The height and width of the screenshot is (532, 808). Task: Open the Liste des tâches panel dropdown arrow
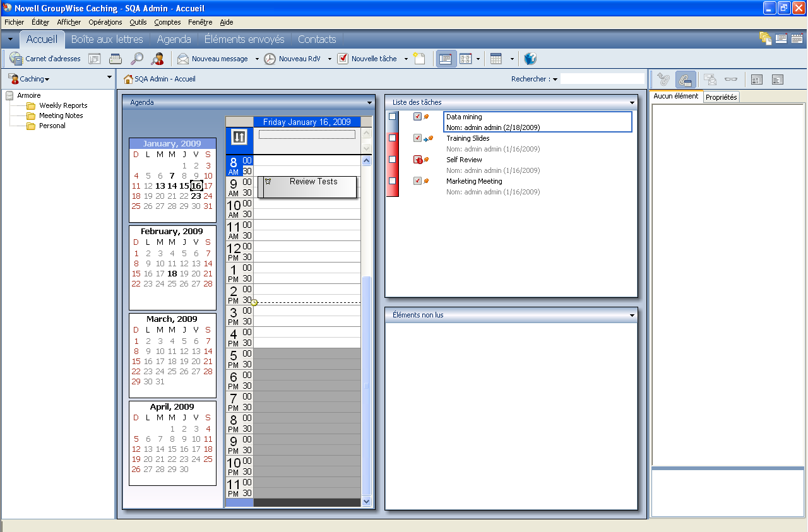(x=631, y=102)
